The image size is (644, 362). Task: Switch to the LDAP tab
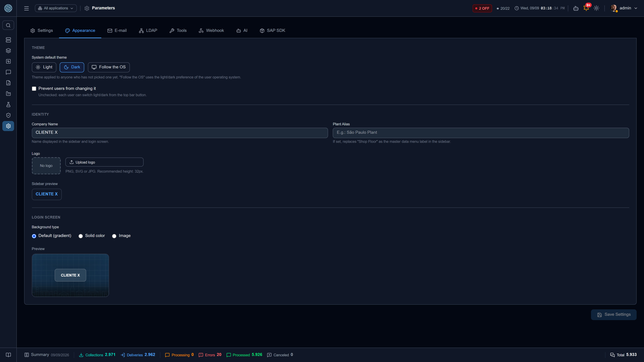(148, 31)
